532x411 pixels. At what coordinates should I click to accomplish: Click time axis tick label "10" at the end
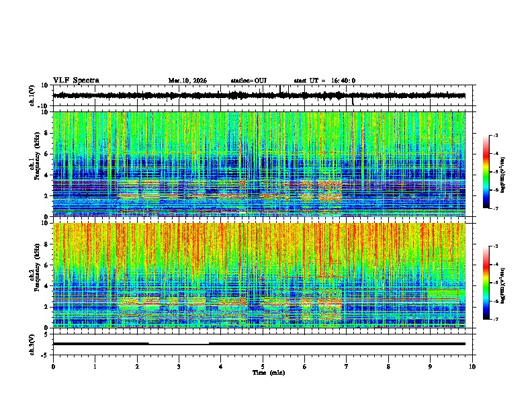point(472,367)
